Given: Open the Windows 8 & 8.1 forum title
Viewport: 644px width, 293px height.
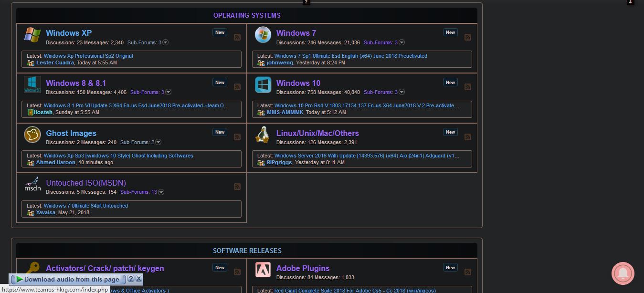Looking at the screenshot, I should coord(76,83).
